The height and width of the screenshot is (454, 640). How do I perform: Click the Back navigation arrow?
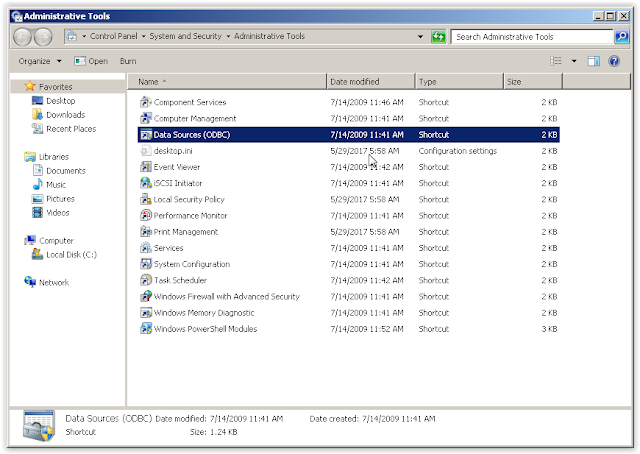[22, 37]
